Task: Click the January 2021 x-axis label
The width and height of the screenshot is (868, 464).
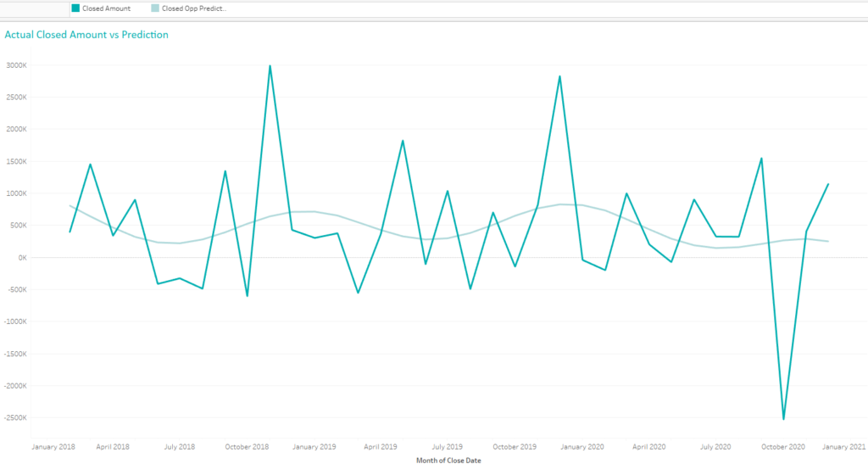Action: 843,447
